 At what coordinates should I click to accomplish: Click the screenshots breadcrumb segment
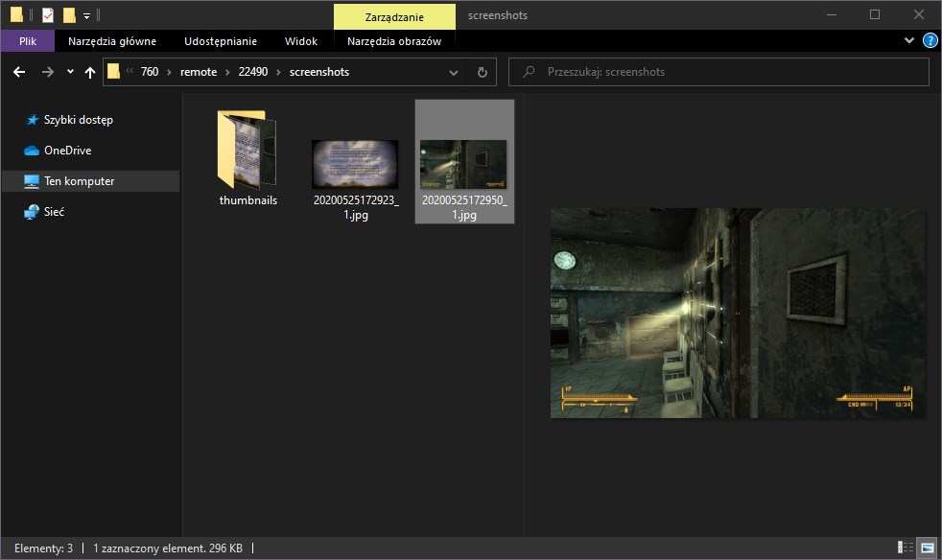[x=319, y=72]
